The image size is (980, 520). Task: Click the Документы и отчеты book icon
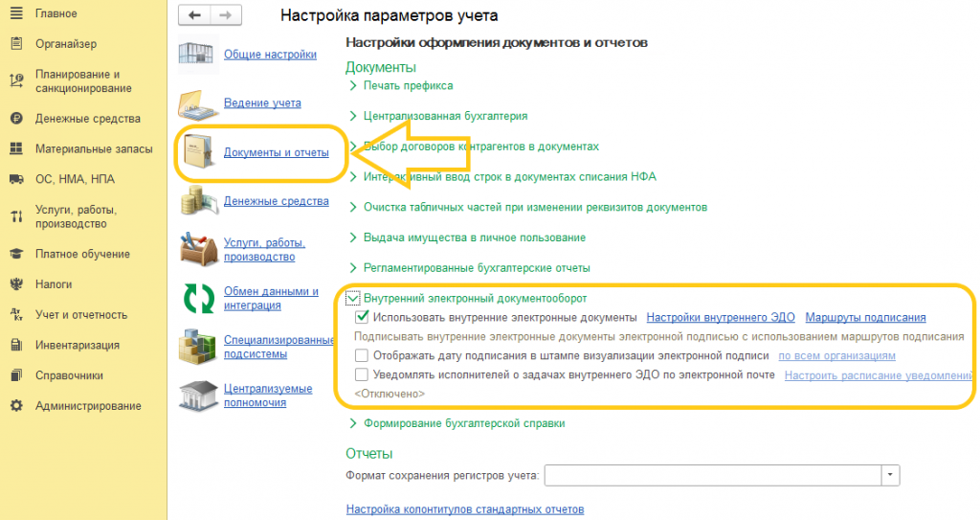[x=199, y=152]
